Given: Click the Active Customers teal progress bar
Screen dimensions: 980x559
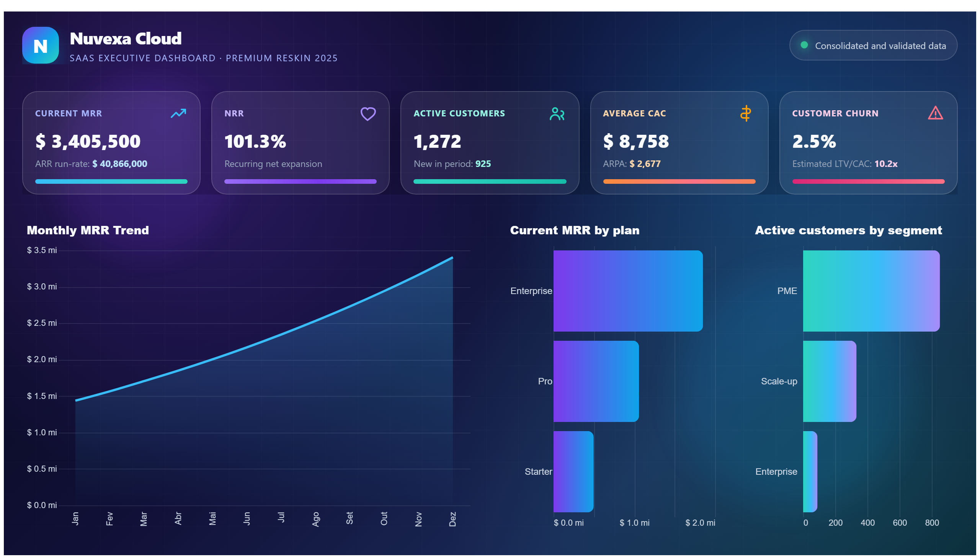Looking at the screenshot, I should [x=489, y=181].
